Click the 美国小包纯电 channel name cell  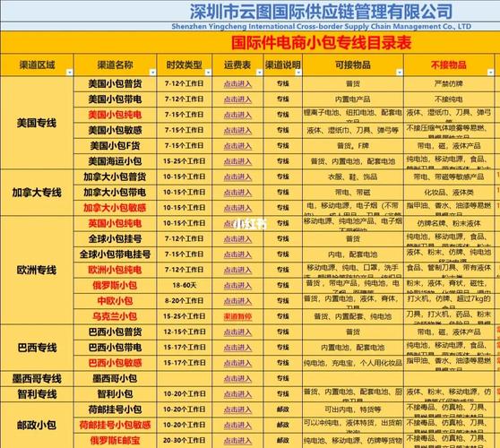coord(115,115)
